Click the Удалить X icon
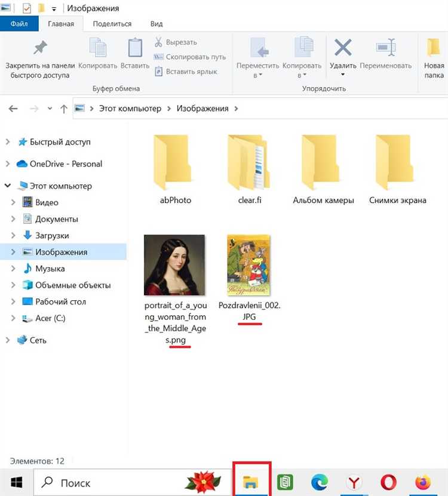 tap(343, 47)
